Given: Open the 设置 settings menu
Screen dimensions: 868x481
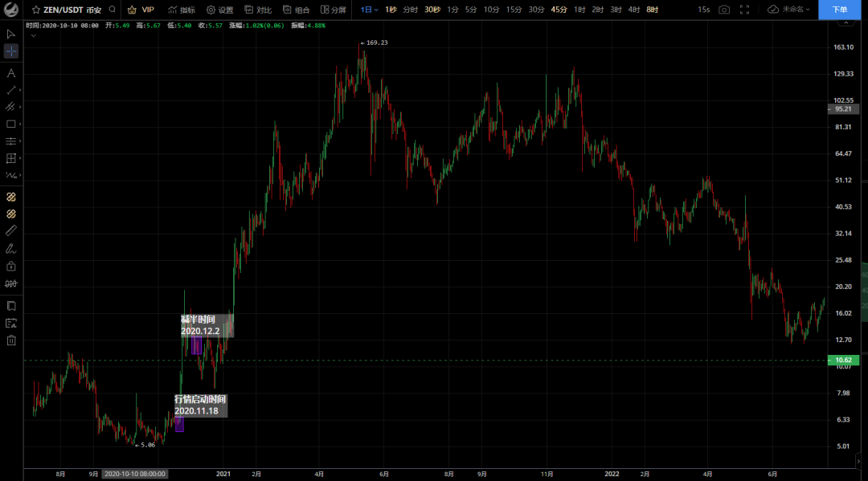Looking at the screenshot, I should (219, 10).
